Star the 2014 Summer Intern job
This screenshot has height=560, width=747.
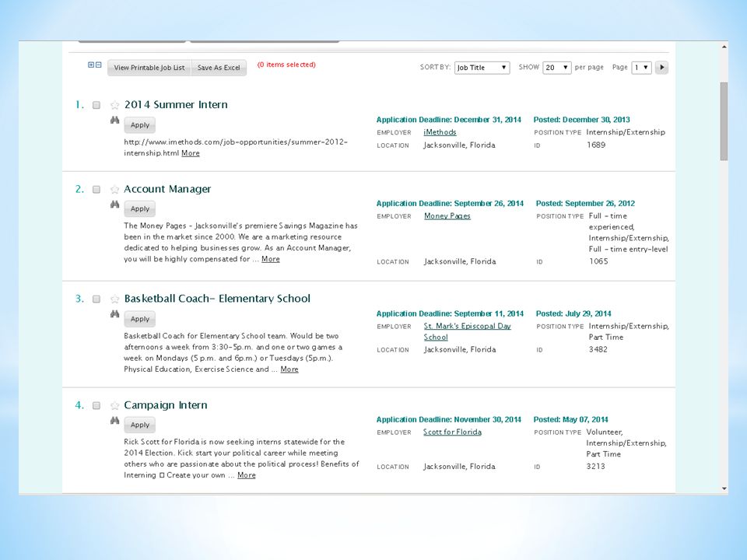[115, 105]
